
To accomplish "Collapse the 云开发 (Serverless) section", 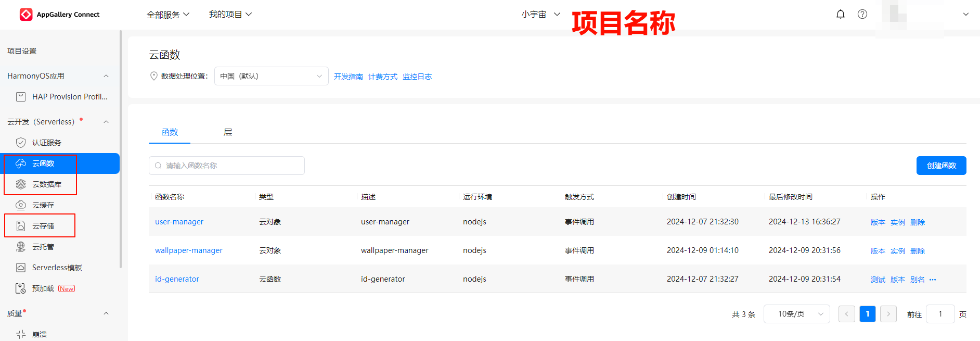I will pos(106,122).
